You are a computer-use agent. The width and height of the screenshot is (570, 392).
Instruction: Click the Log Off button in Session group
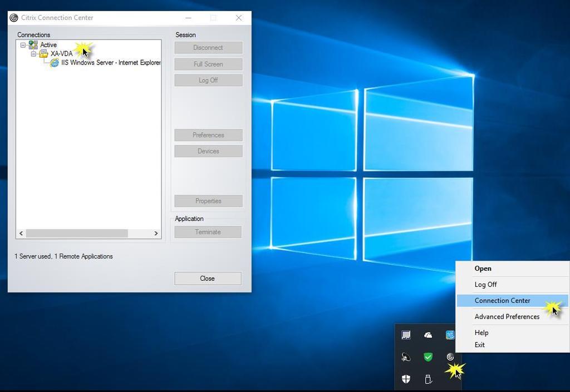[x=208, y=80]
